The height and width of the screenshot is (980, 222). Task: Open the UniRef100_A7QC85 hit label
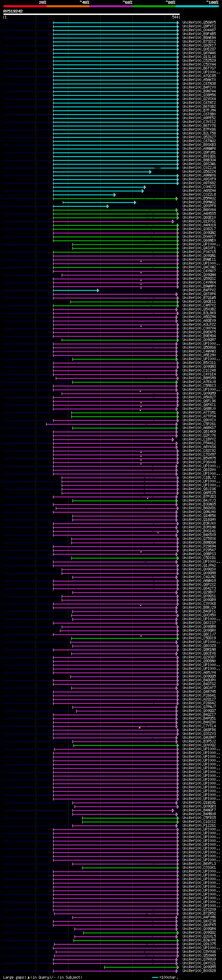tap(199, 76)
